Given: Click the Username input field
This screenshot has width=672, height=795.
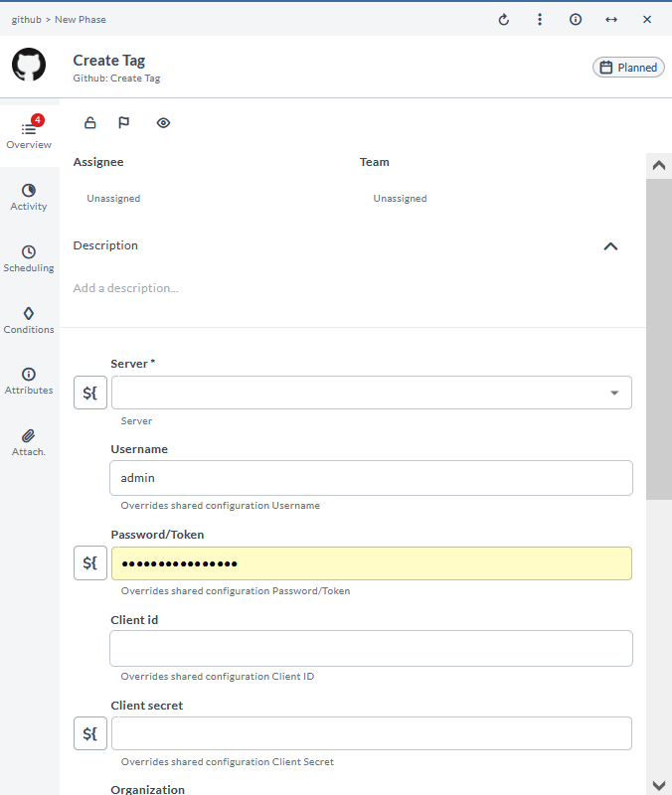Looking at the screenshot, I should point(371,478).
